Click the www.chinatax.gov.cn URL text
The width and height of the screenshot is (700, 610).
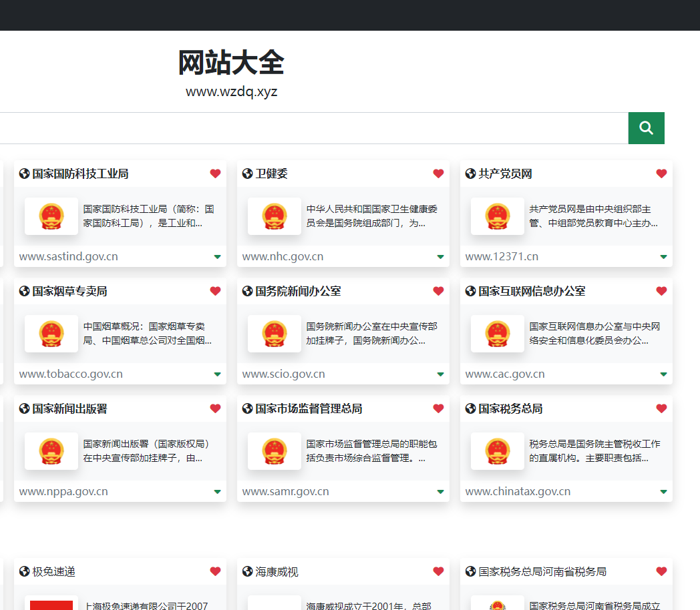(518, 491)
